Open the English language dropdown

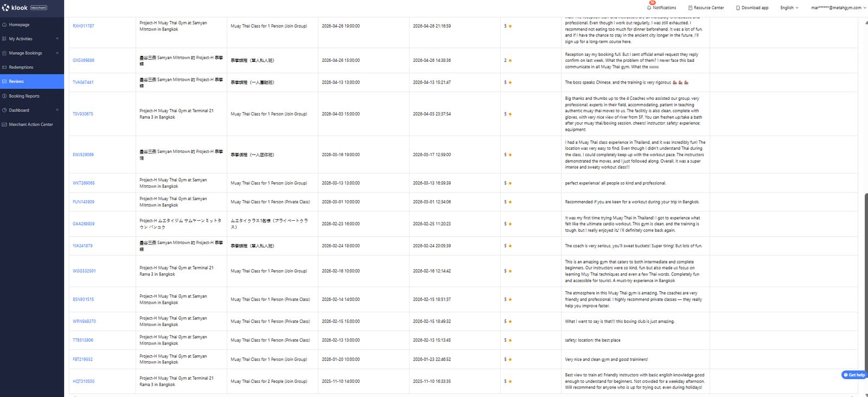(789, 8)
